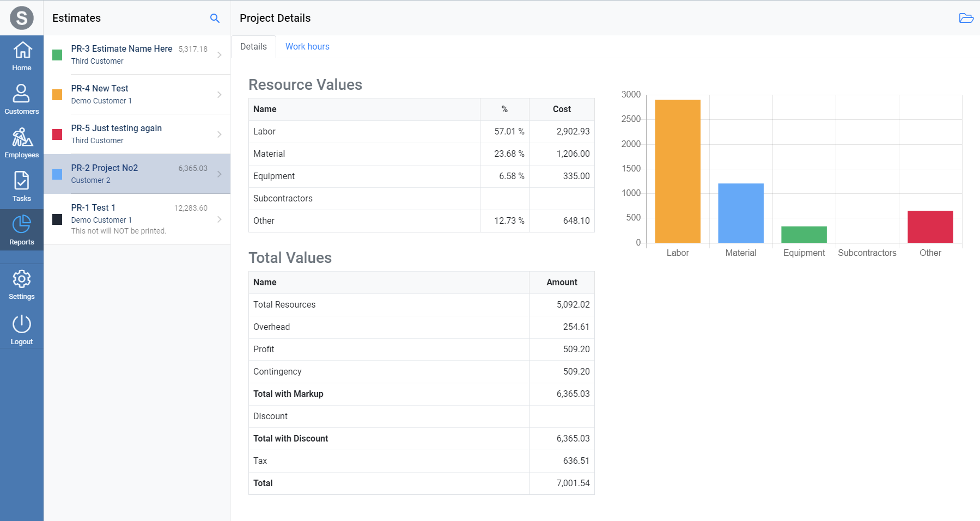The width and height of the screenshot is (980, 521).
Task: Expand PR-1 Test 1 chevron
Action: (220, 219)
